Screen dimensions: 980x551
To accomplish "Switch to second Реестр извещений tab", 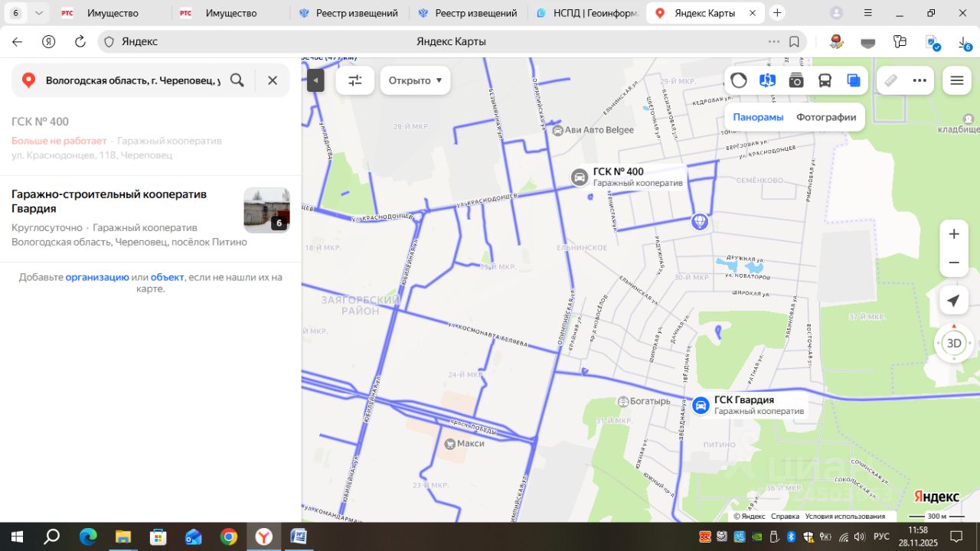I will pos(468,13).
